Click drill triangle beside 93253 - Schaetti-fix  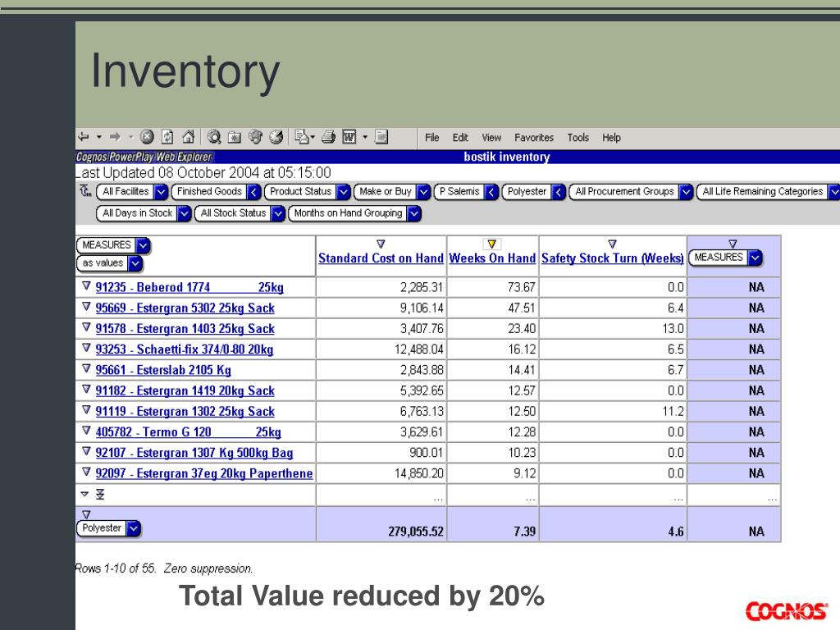coord(86,348)
